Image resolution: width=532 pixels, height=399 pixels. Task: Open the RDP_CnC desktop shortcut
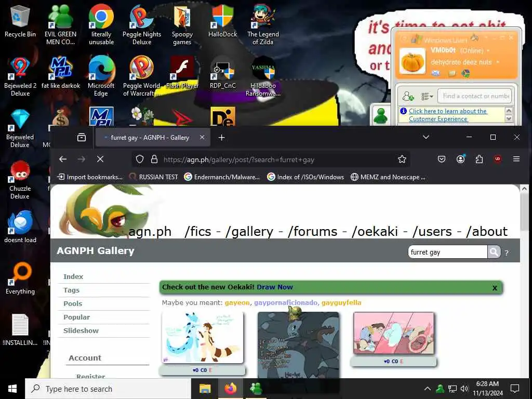(222, 73)
